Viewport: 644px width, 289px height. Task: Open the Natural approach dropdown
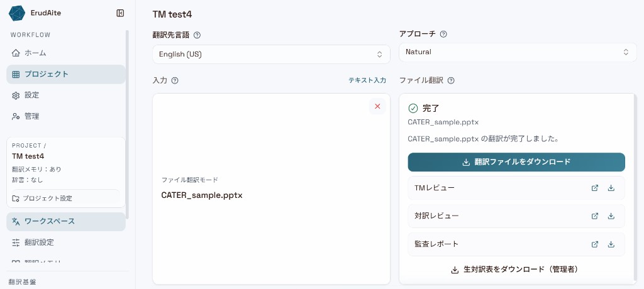pyautogui.click(x=518, y=52)
